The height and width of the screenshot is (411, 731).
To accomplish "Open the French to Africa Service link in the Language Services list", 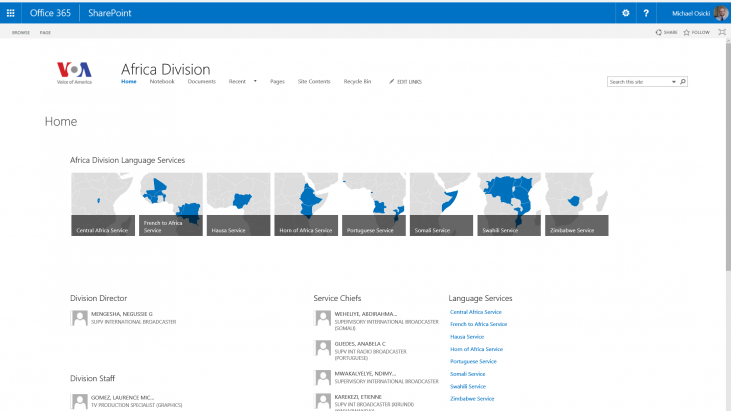I will click(478, 324).
